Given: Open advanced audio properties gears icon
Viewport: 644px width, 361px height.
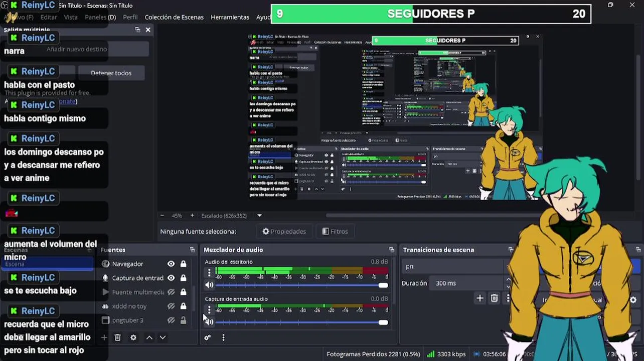Looking at the screenshot, I should (207, 337).
